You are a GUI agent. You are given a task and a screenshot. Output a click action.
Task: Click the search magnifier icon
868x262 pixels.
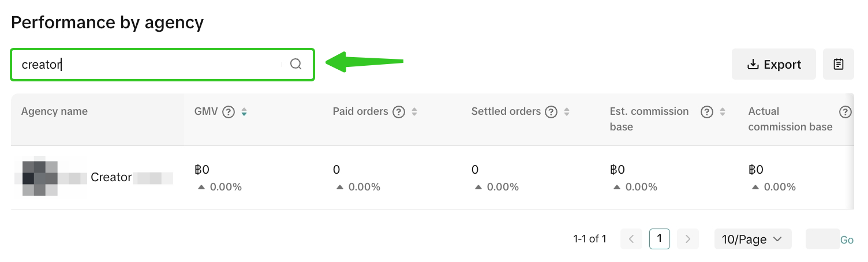coord(295,64)
